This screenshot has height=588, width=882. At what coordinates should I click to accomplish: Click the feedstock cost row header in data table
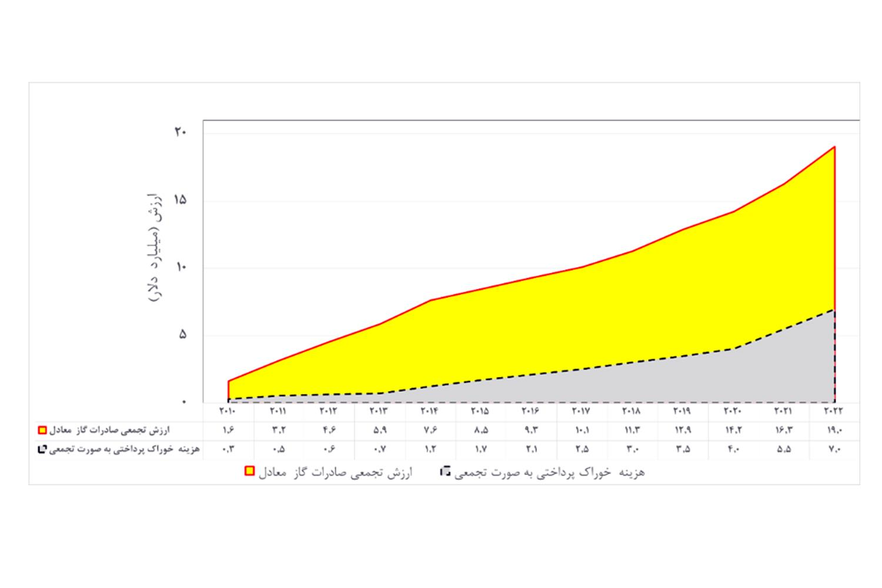pyautogui.click(x=125, y=449)
